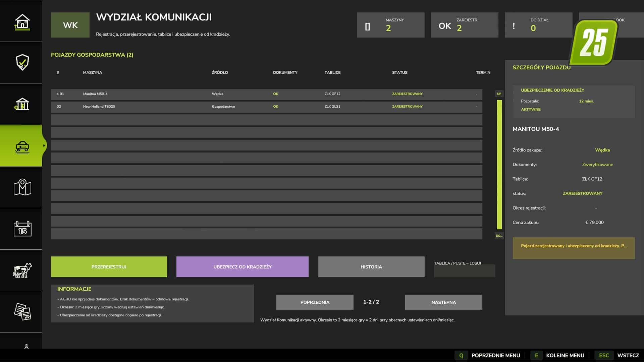Select the Manitou M50-4 row
The height and width of the screenshot is (362, 644).
[267, 94]
